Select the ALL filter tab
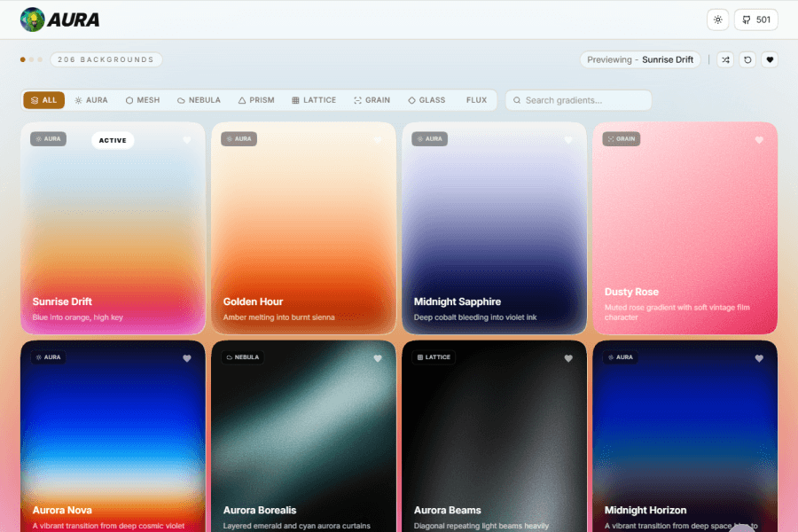This screenshot has height=532, width=798. pos(43,100)
